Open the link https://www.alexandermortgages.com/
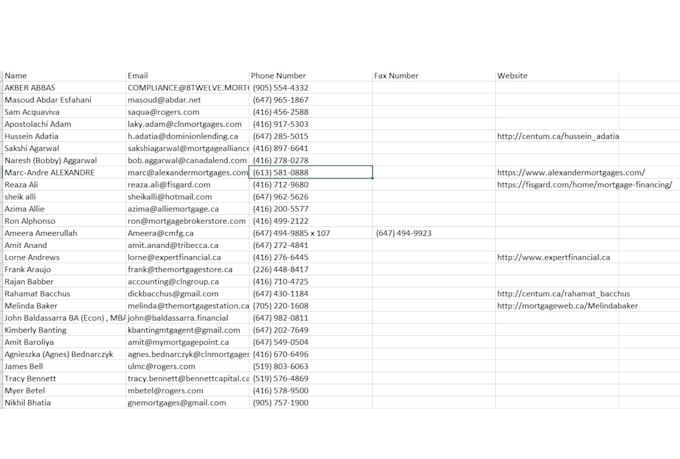This screenshot has height=459, width=680. pos(571,173)
